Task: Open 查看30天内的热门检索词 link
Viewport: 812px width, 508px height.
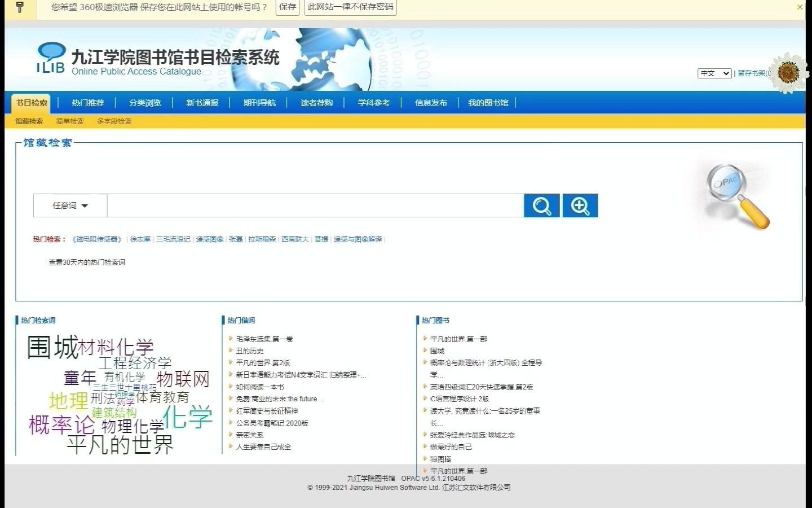Action: 87,262
